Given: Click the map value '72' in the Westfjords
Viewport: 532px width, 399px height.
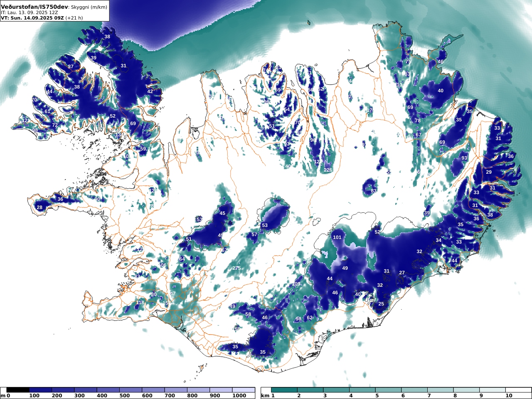Looking at the screenshot, I should 54,125.
